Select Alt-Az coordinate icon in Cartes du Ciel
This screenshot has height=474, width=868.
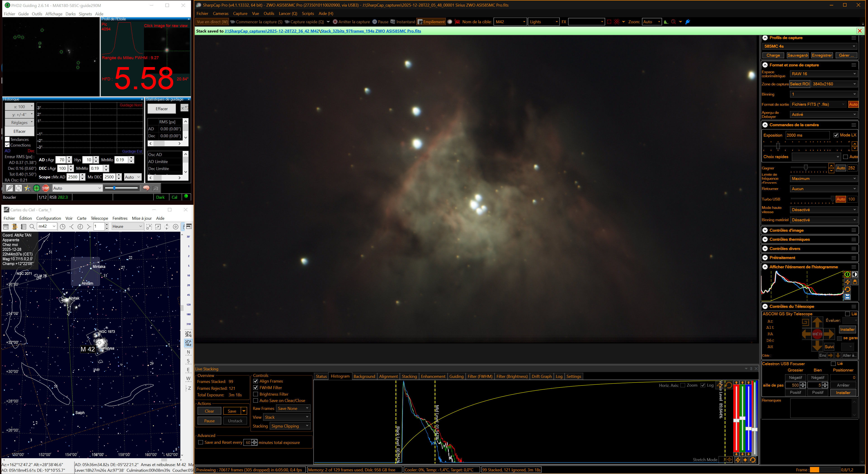(188, 343)
